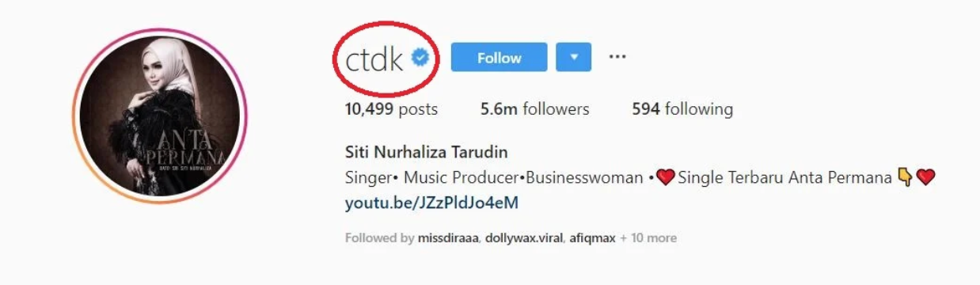Open the circular profile picture
This screenshot has width=980, height=285.
click(x=160, y=116)
